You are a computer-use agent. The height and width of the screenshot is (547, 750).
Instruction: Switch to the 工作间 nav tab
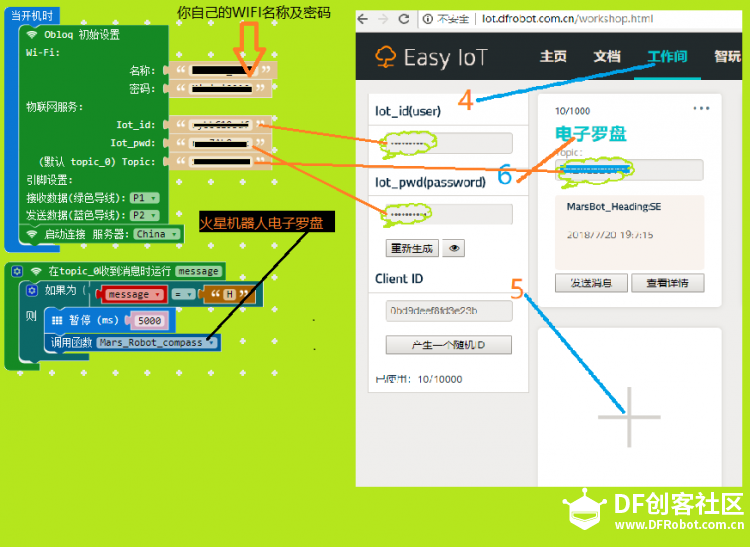click(x=667, y=57)
